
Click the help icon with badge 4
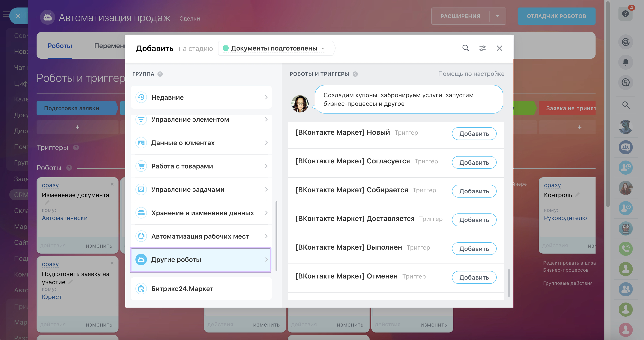625,14
